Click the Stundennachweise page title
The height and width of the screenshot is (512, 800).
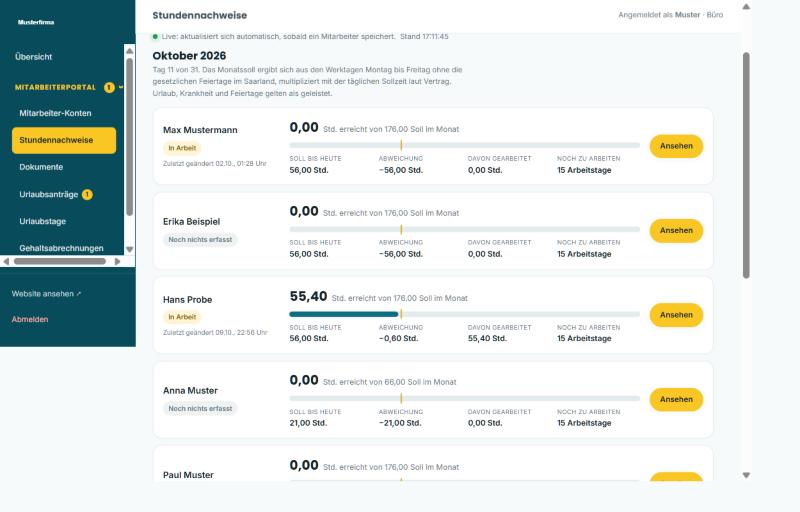(199, 15)
